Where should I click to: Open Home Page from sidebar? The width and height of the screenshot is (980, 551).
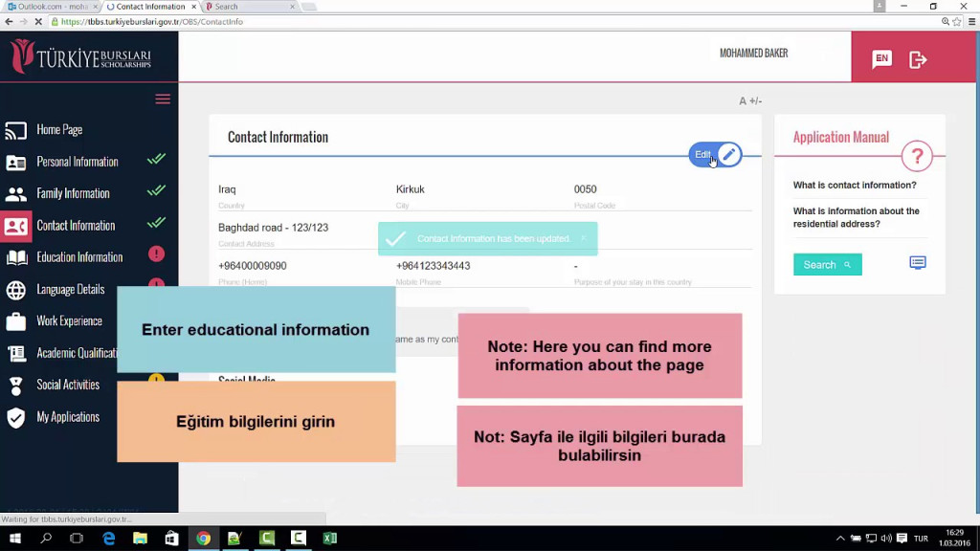[x=59, y=130]
